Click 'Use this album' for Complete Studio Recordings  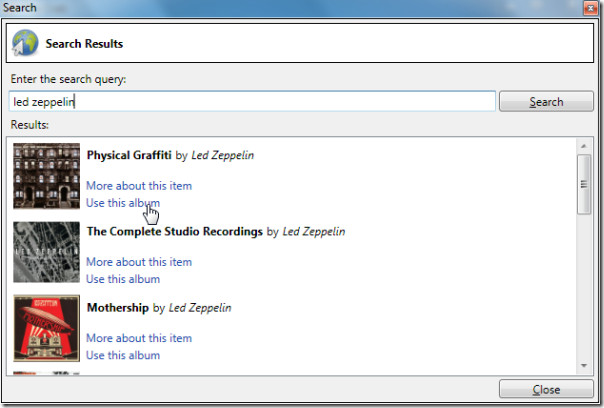(123, 279)
